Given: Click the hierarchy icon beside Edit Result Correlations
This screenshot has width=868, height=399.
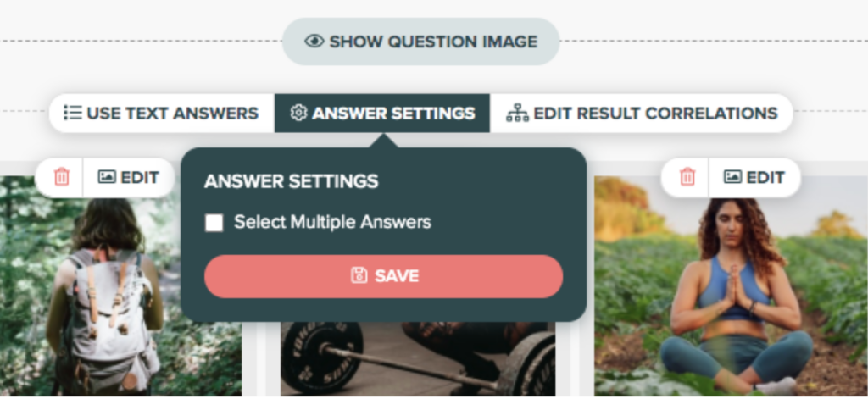Looking at the screenshot, I should click(517, 113).
